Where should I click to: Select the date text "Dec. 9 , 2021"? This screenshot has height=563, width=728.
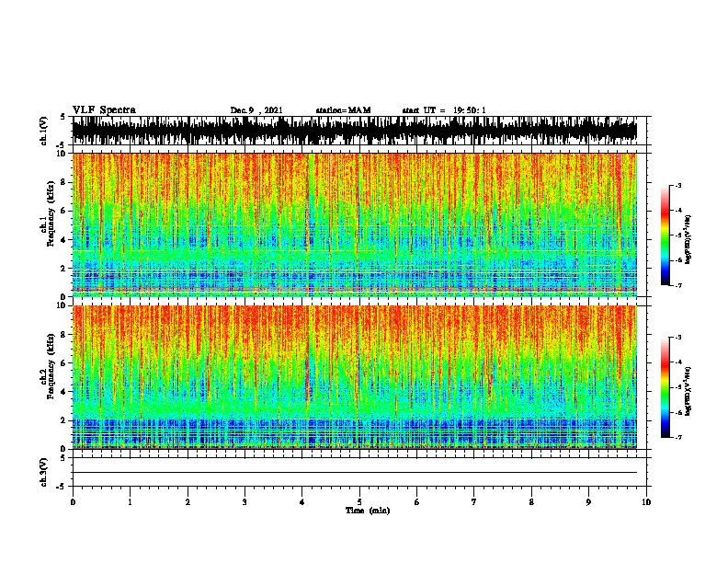[x=256, y=110]
